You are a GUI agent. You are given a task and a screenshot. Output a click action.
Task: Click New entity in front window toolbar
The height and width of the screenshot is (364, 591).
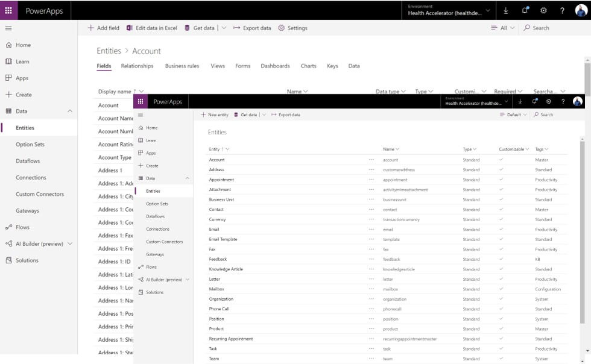(215, 115)
